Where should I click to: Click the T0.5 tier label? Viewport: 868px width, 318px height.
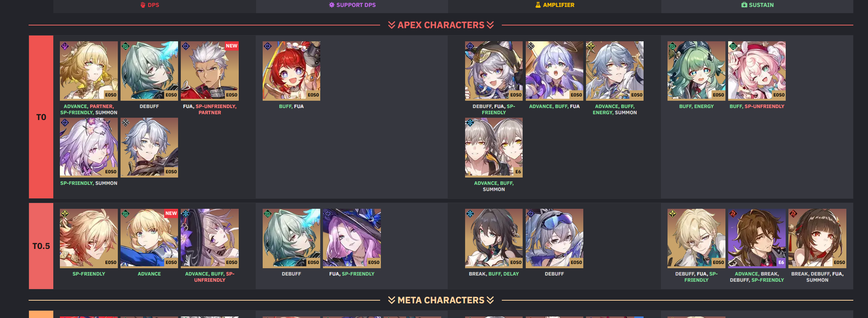41,246
